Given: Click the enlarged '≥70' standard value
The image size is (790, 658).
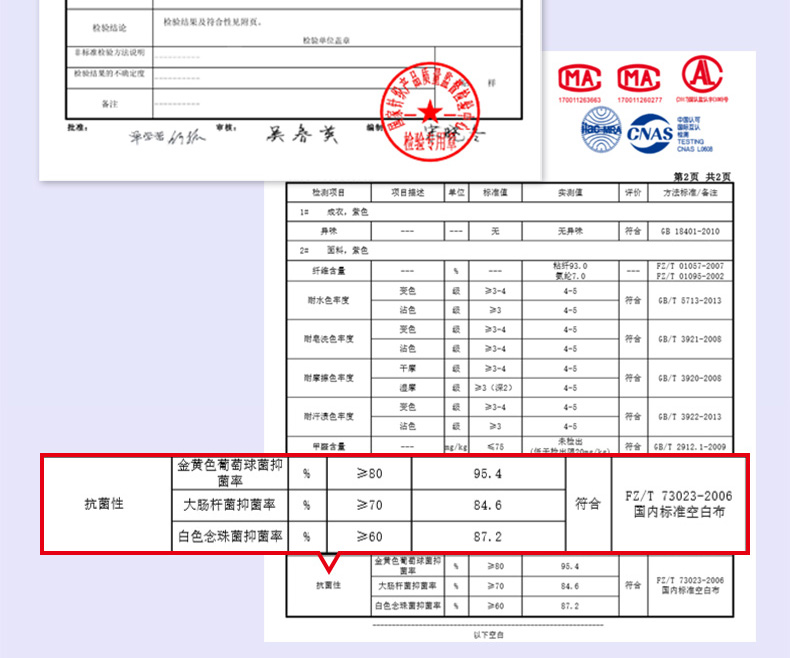Looking at the screenshot, I should point(369,505).
